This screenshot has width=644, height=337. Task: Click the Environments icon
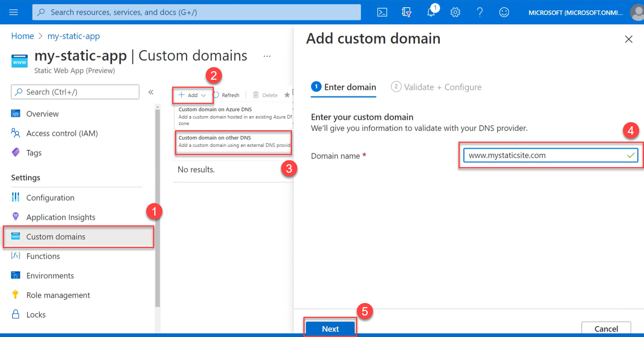pos(15,275)
